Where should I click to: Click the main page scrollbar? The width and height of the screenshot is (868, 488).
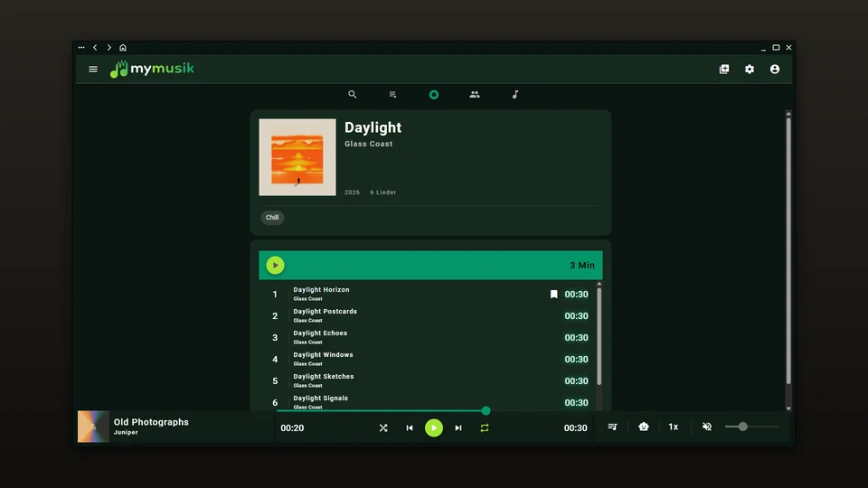[788, 252]
